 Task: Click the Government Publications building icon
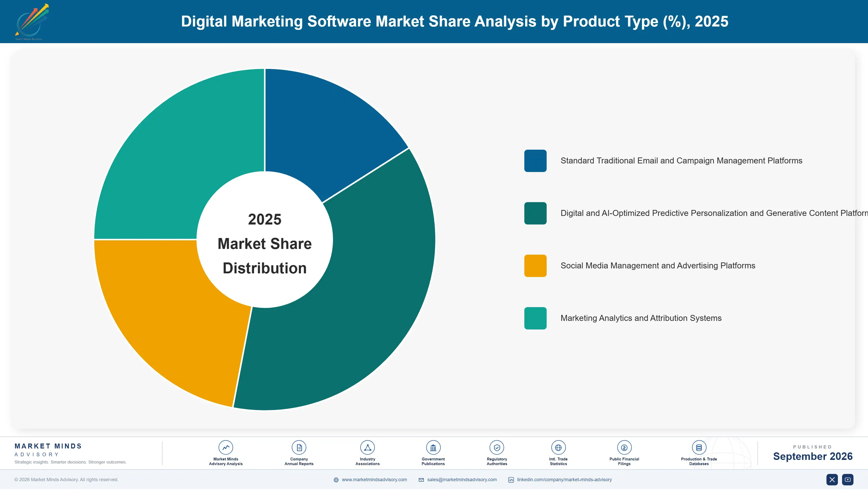[x=433, y=447]
